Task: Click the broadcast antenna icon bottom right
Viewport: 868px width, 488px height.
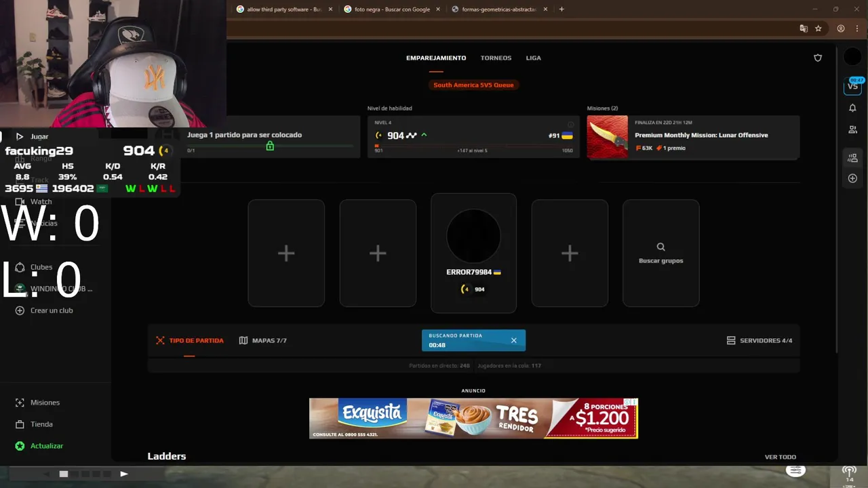Action: 849,471
